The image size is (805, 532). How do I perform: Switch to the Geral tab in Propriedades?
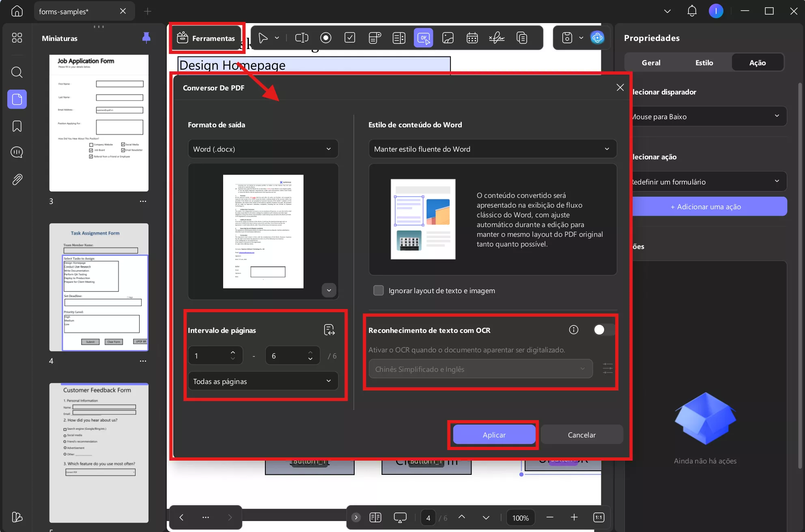coord(651,62)
